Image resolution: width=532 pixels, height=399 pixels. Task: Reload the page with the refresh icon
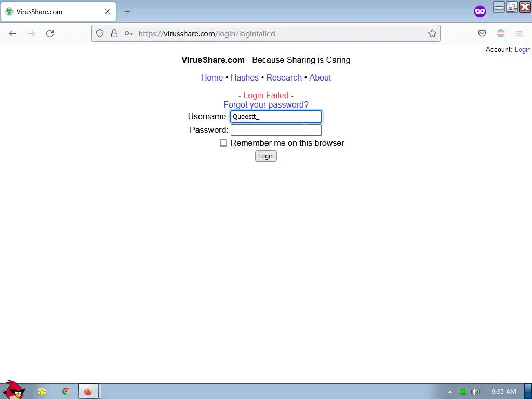point(50,34)
